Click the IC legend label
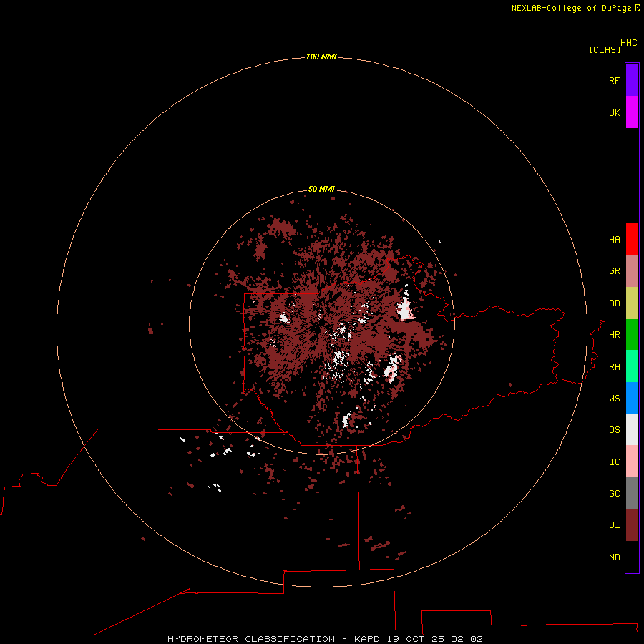 click(x=614, y=462)
